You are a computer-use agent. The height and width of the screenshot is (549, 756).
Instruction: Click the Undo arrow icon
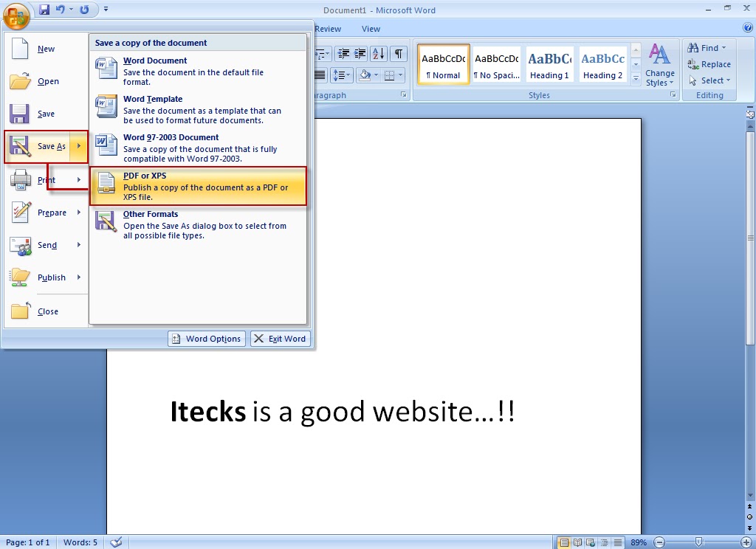coord(61,9)
